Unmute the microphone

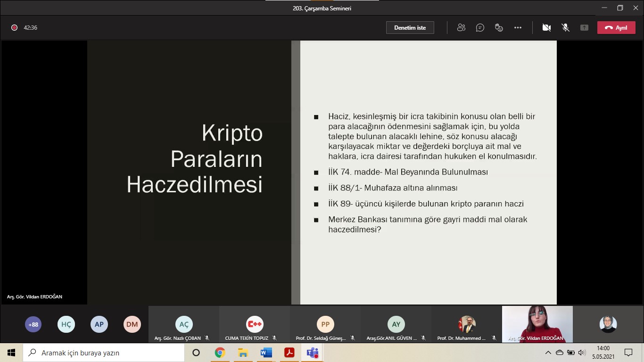(565, 27)
